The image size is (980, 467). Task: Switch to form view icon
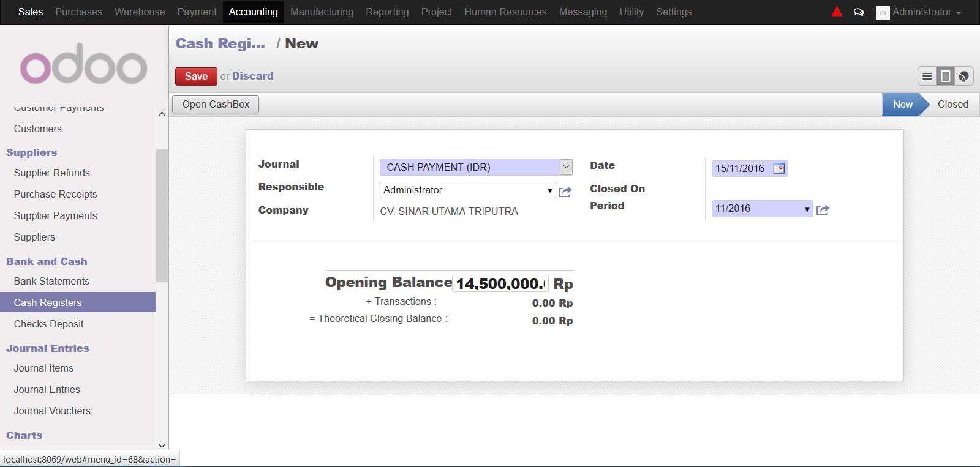coord(946,76)
